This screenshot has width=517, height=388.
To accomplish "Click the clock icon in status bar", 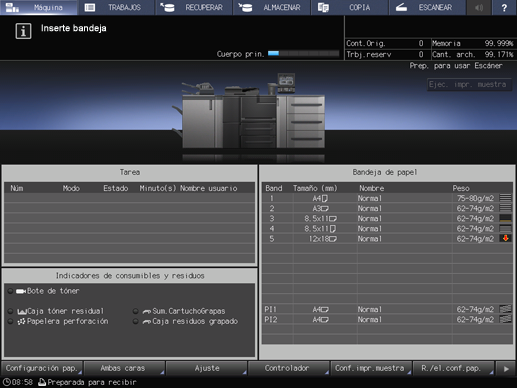I will (6, 382).
